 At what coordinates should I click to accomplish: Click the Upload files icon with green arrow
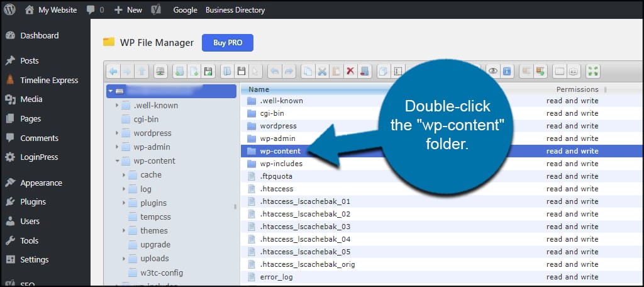click(x=208, y=71)
